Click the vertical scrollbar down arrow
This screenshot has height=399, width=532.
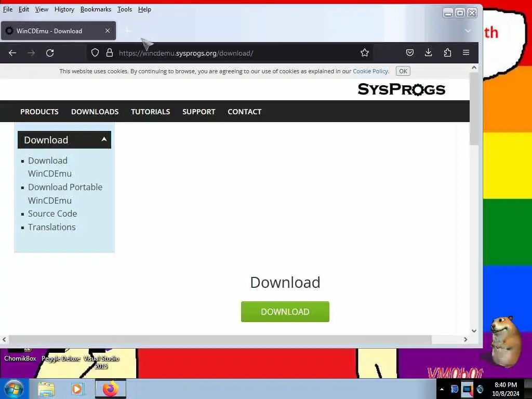pos(474,331)
